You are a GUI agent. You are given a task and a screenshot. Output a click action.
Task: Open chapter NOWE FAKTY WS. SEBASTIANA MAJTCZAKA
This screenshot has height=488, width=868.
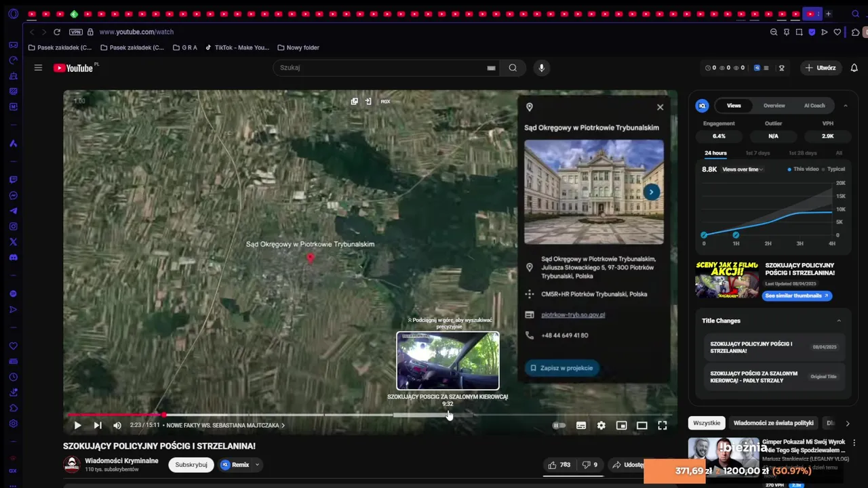point(226,426)
